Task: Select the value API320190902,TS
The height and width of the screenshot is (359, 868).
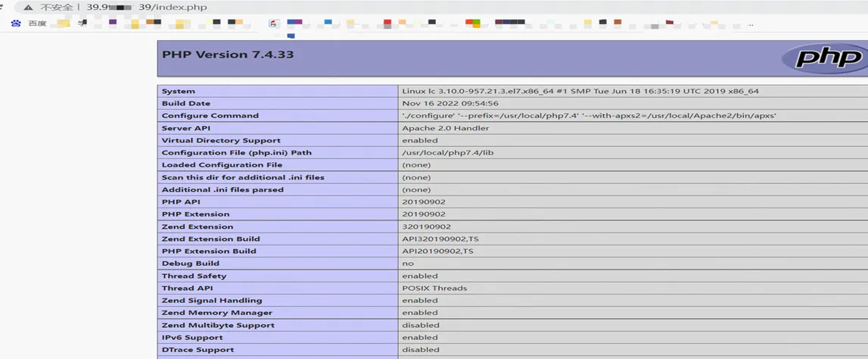Action: (x=440, y=239)
